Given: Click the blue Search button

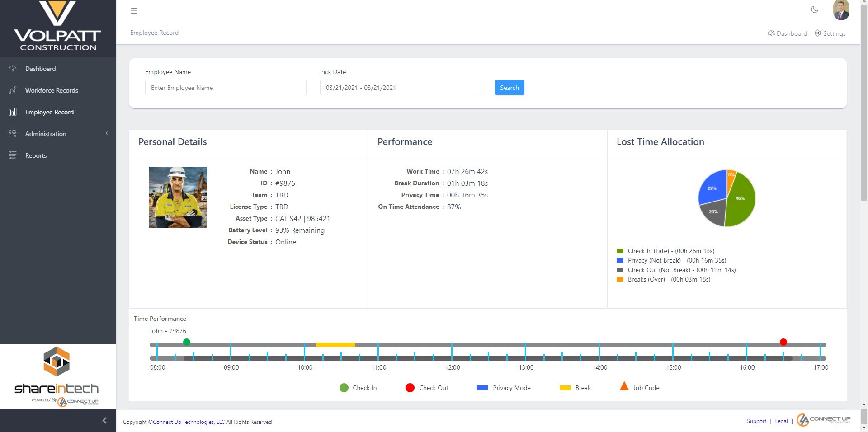Looking at the screenshot, I should coord(509,88).
